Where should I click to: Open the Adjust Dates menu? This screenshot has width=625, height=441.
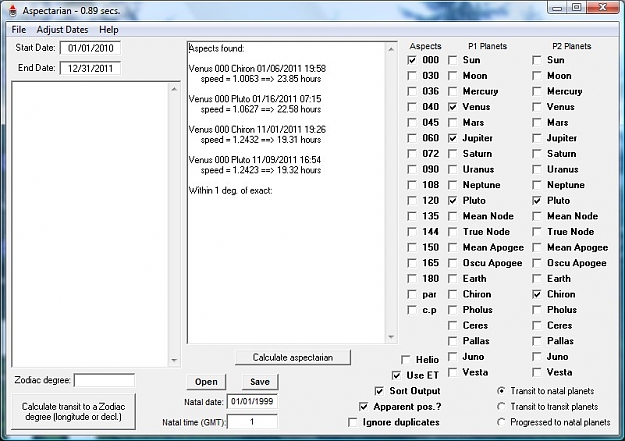62,30
